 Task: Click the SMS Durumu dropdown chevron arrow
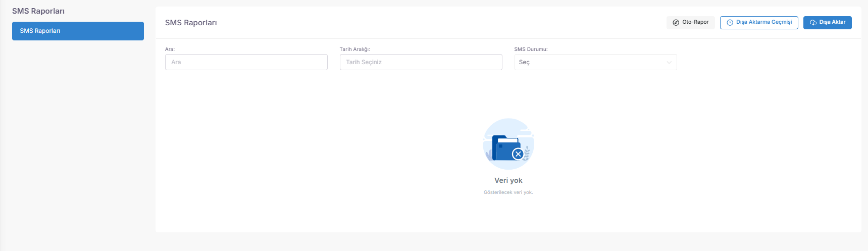[669, 63]
